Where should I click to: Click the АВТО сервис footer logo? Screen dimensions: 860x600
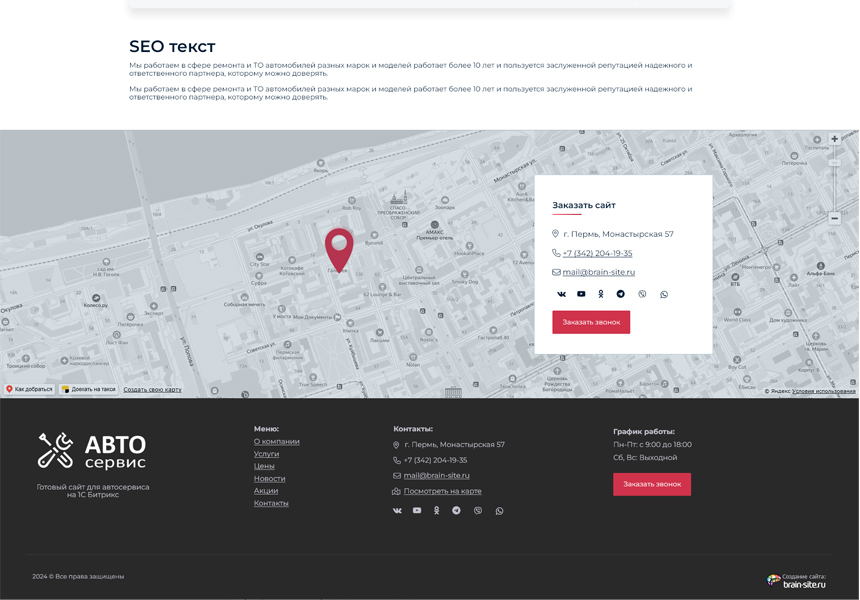(92, 451)
